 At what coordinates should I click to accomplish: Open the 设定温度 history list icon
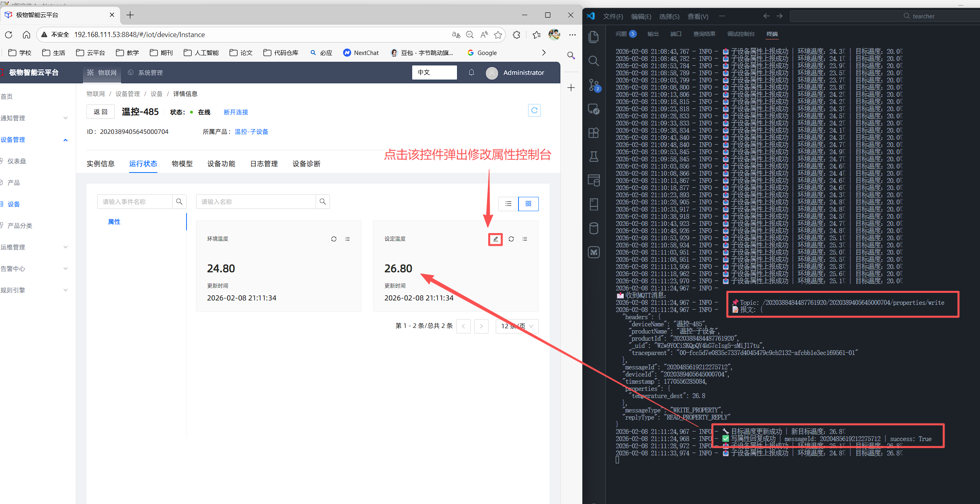point(525,239)
